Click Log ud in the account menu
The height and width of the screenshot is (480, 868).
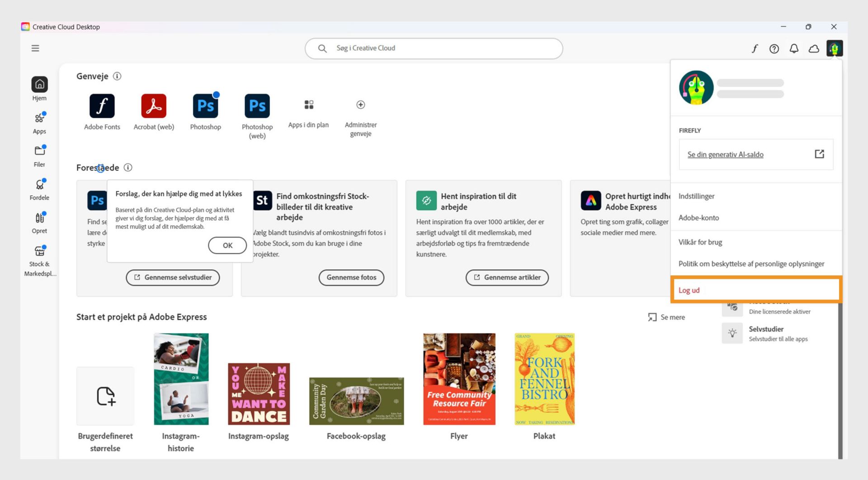click(x=689, y=290)
